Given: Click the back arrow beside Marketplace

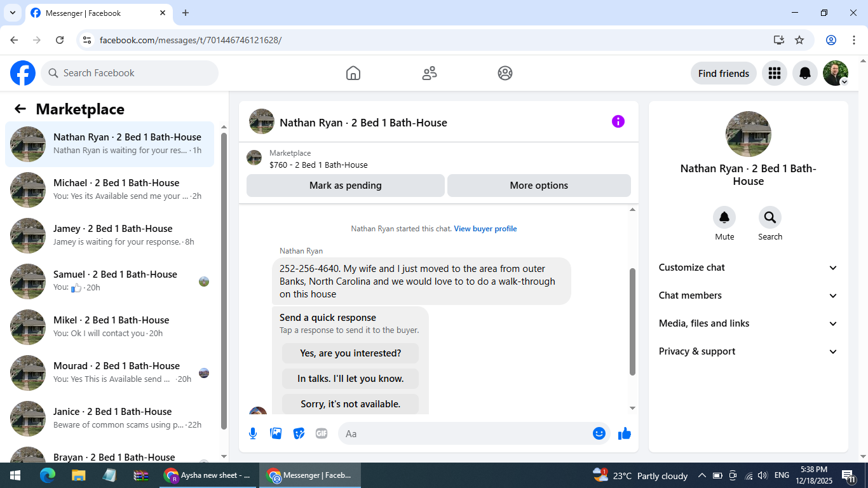Looking at the screenshot, I should click(20, 109).
